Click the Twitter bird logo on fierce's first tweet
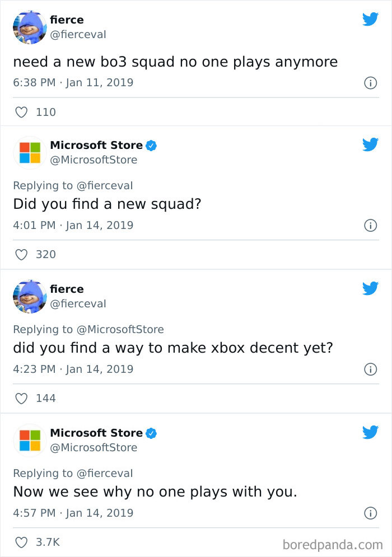The image size is (392, 557). [x=370, y=19]
